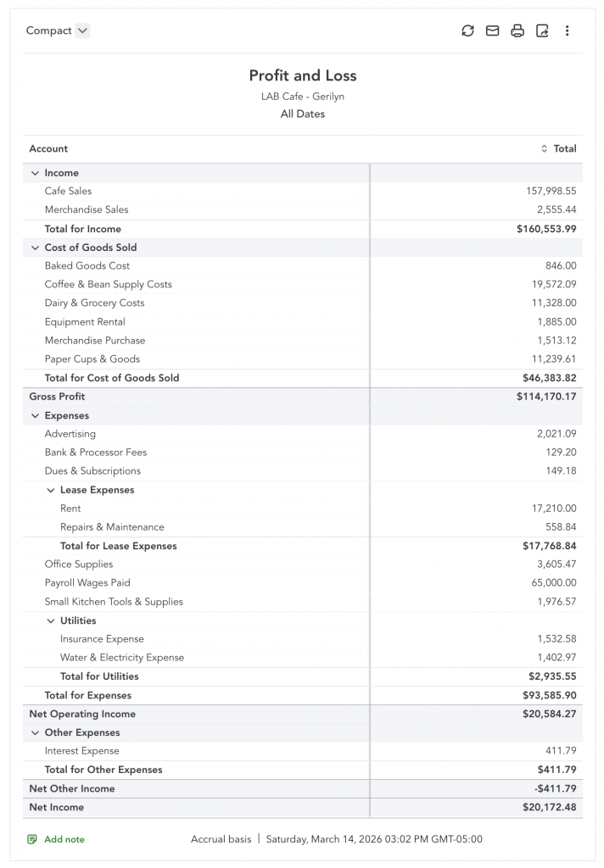The height and width of the screenshot is (868, 604).
Task: Click the Account column header
Action: [48, 149]
